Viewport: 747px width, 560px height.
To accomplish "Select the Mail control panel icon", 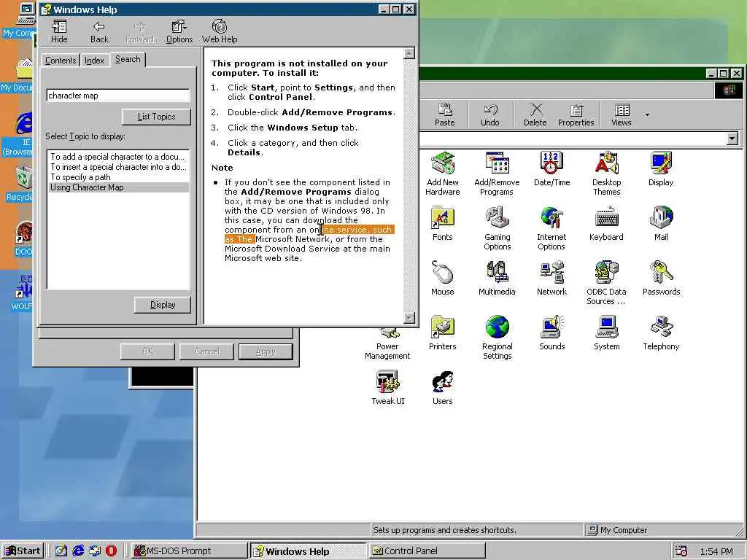I will [x=661, y=224].
